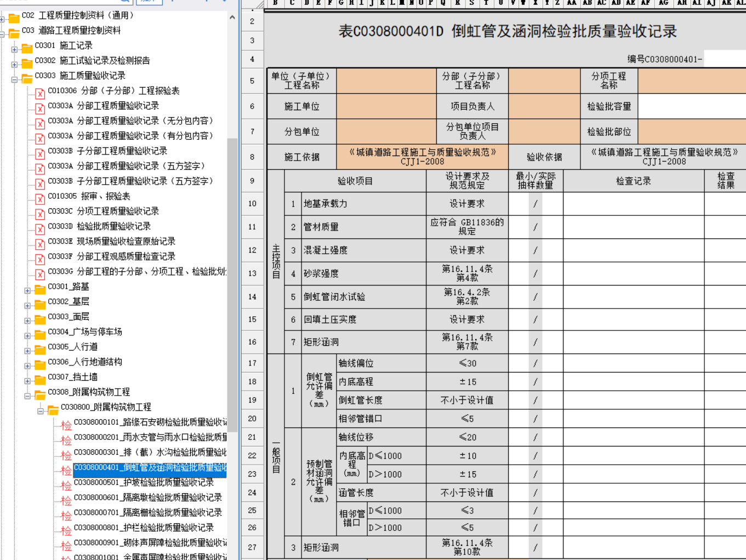Select row header 12 in the sheet
The width and height of the screenshot is (746, 560).
pos(252,250)
